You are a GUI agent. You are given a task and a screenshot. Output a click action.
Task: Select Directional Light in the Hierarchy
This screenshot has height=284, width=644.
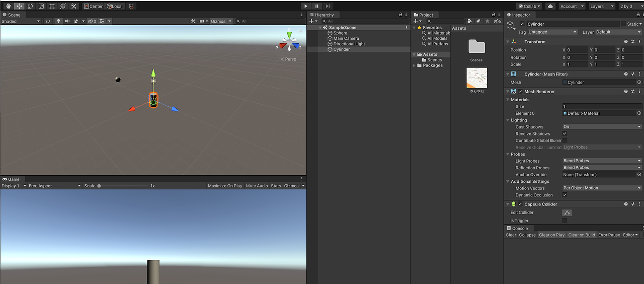[349, 44]
